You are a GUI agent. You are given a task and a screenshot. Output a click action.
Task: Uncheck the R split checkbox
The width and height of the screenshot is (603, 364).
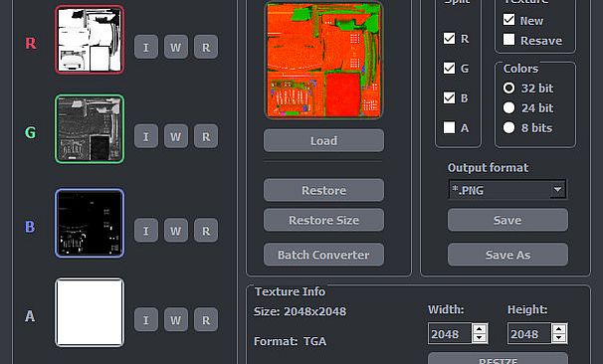[449, 39]
